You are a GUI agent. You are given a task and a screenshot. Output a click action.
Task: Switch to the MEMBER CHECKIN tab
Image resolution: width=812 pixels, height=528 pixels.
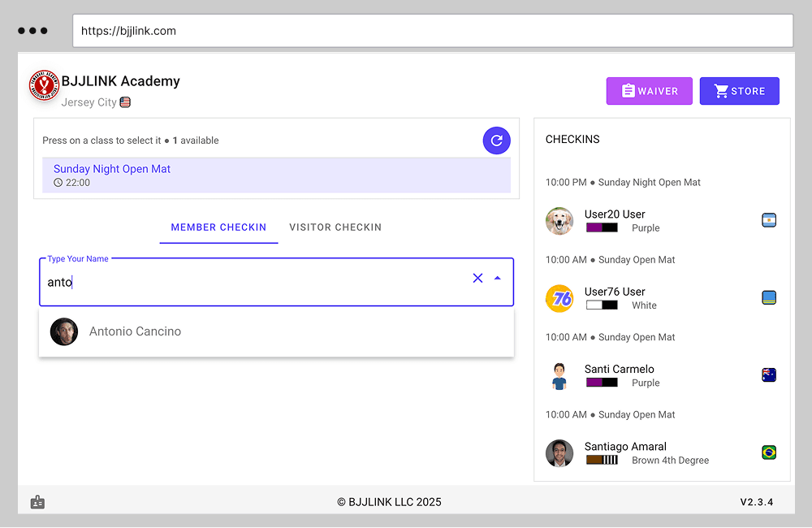tap(218, 227)
